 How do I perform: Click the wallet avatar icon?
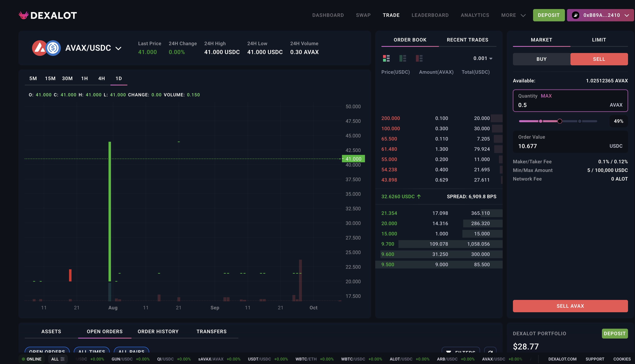[x=575, y=15]
